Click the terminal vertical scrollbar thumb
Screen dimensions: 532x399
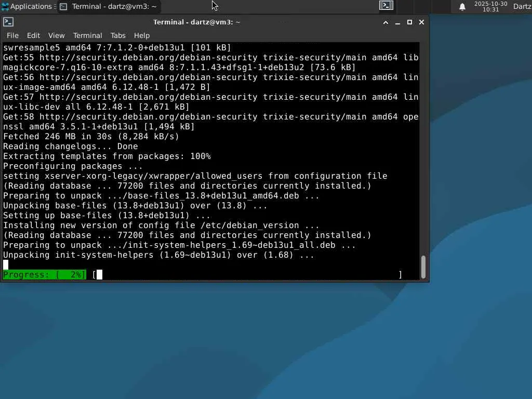[x=423, y=267]
